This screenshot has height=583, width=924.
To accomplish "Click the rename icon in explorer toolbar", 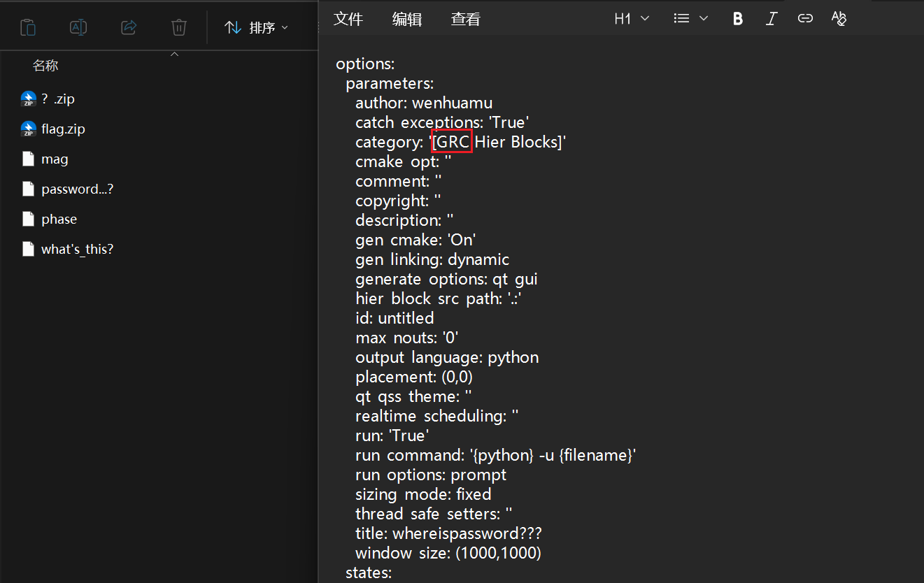I will [x=78, y=27].
